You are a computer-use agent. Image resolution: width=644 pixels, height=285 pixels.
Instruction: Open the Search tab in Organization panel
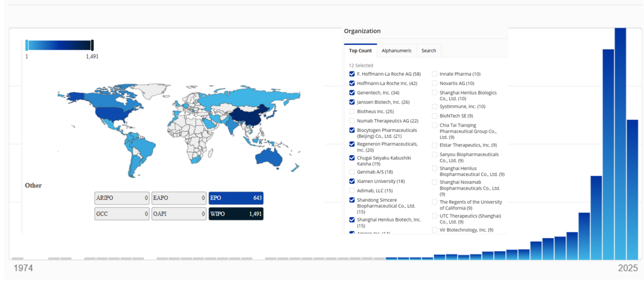click(x=429, y=51)
